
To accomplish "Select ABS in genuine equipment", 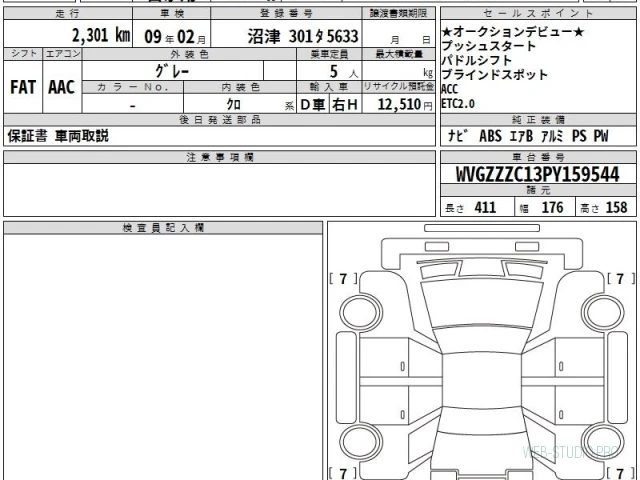I will coord(490,136).
